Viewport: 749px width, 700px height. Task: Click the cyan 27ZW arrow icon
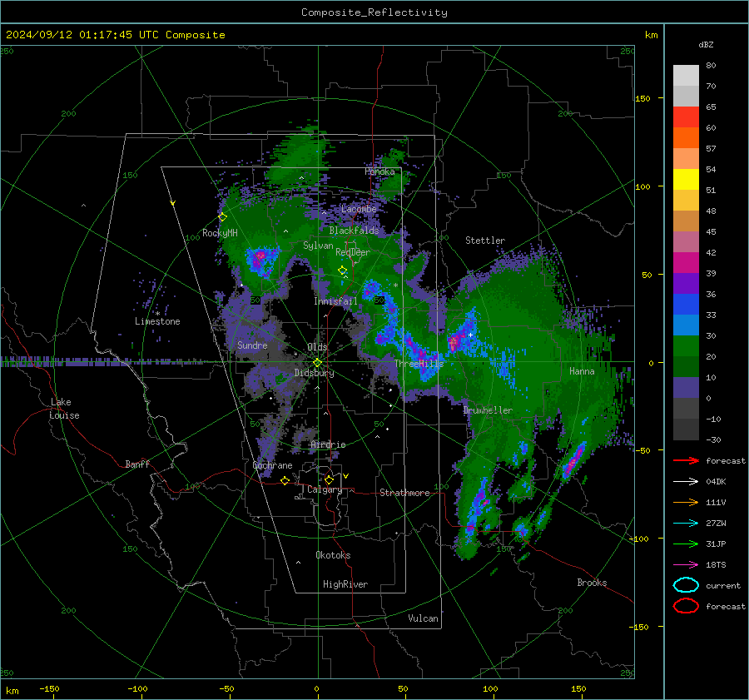pyautogui.click(x=686, y=524)
